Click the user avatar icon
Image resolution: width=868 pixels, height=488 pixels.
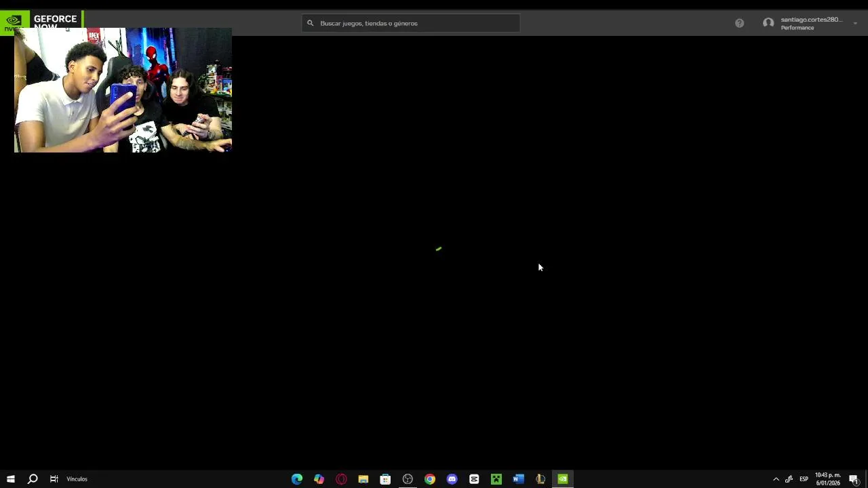[x=768, y=23]
